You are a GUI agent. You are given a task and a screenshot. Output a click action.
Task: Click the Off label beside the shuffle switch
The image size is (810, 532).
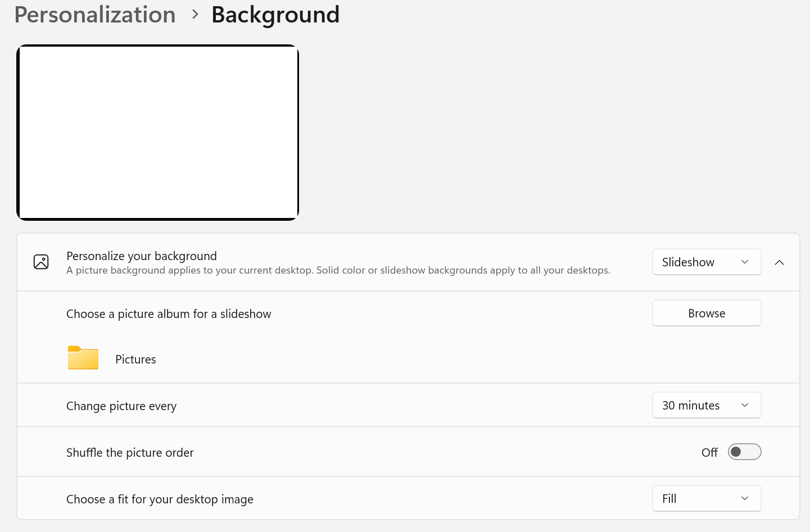[x=709, y=452]
